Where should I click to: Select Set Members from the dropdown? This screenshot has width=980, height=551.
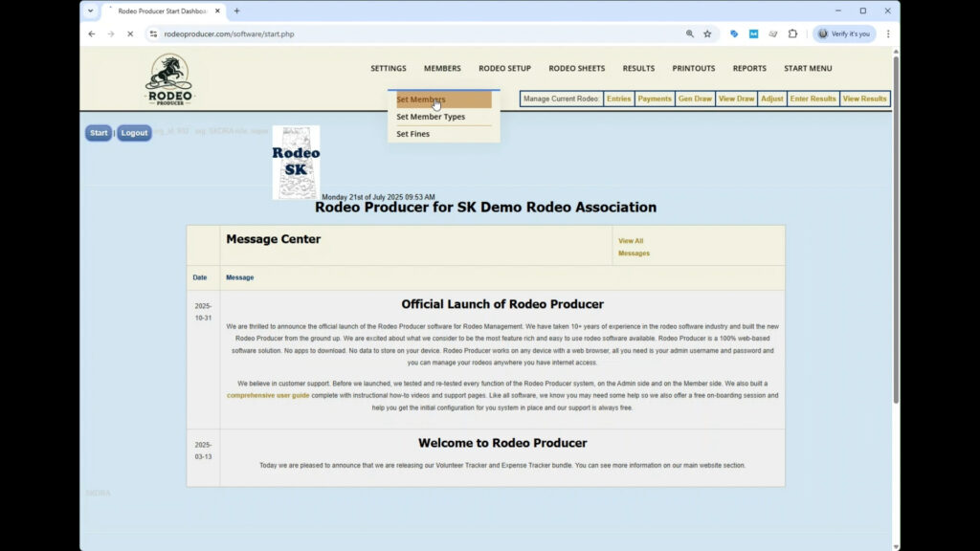421,99
